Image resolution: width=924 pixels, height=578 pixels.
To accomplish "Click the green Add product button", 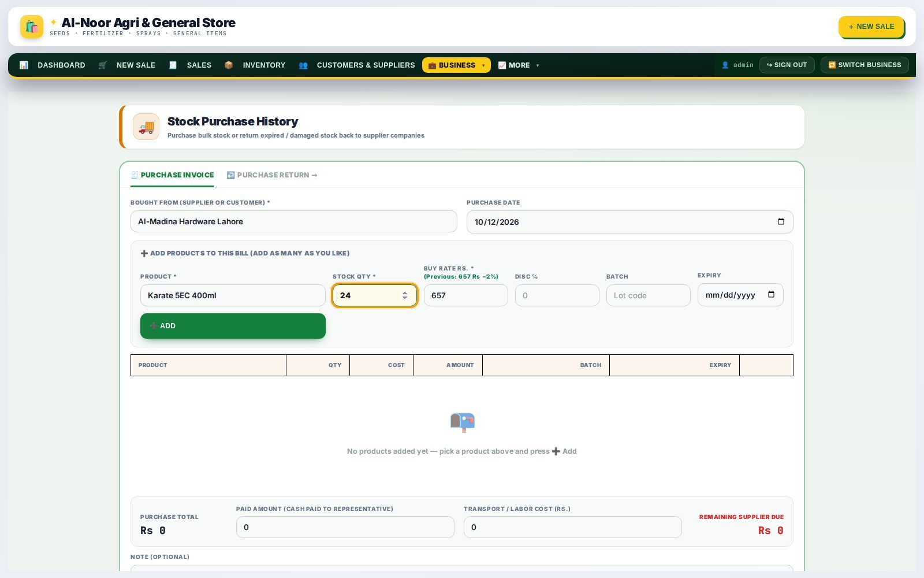I will pos(233,326).
